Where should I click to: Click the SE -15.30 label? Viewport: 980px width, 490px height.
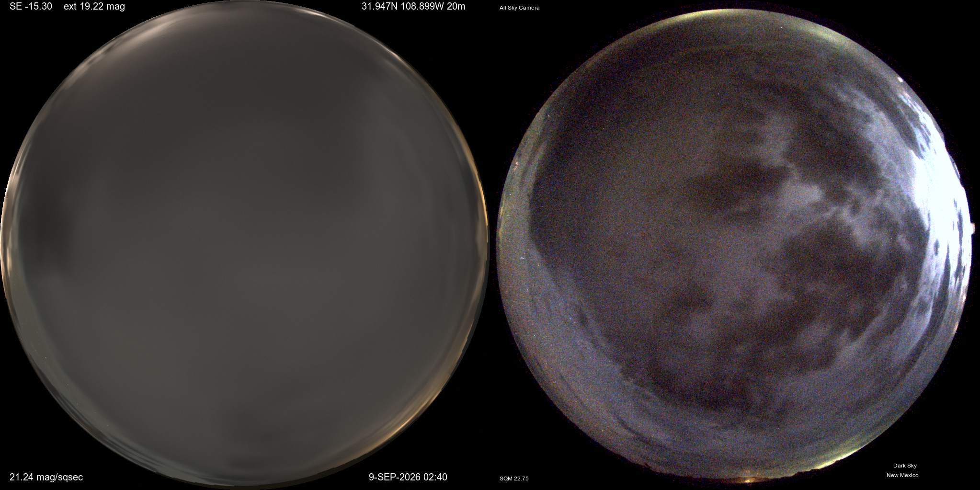[x=31, y=7]
